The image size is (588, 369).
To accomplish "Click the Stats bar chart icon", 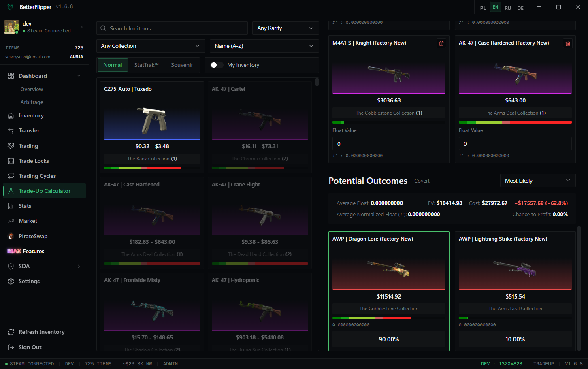I will pyautogui.click(x=11, y=206).
